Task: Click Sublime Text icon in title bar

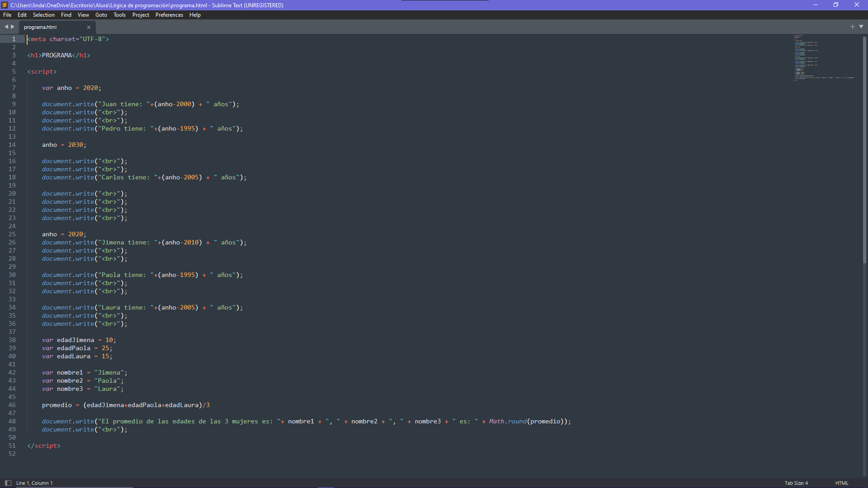Action: [x=5, y=5]
